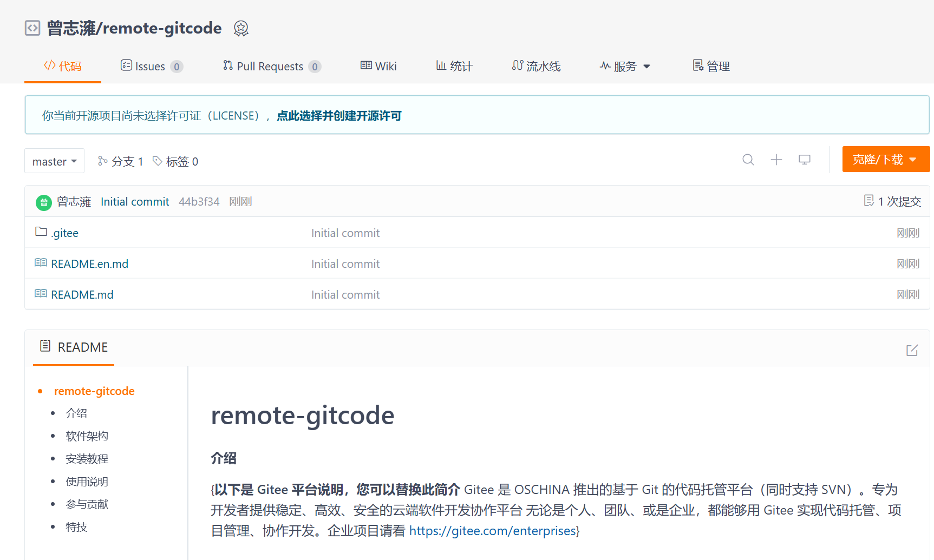Click the 刚刚 timestamp in README.md row
This screenshot has height=560, width=934.
coord(908,295)
